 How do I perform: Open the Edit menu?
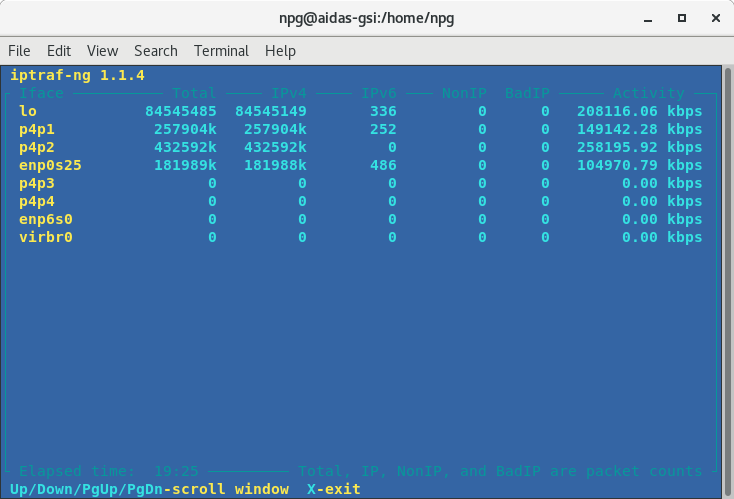(x=59, y=51)
